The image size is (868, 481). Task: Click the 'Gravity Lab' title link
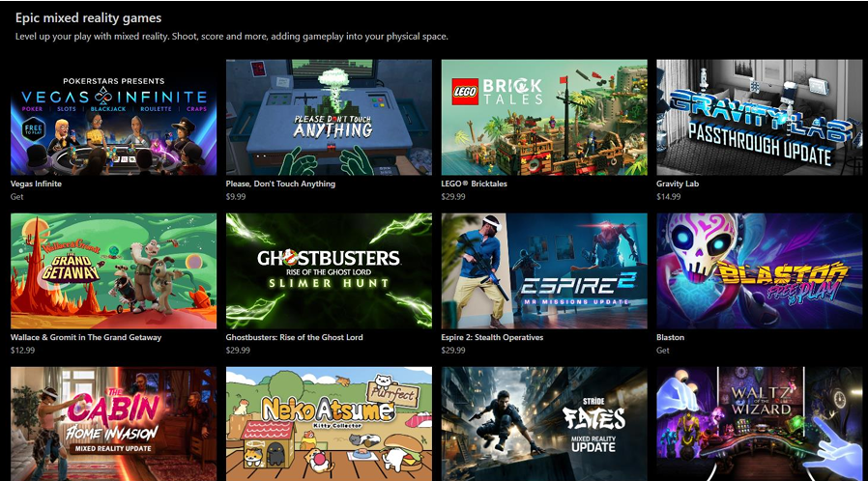pos(678,184)
